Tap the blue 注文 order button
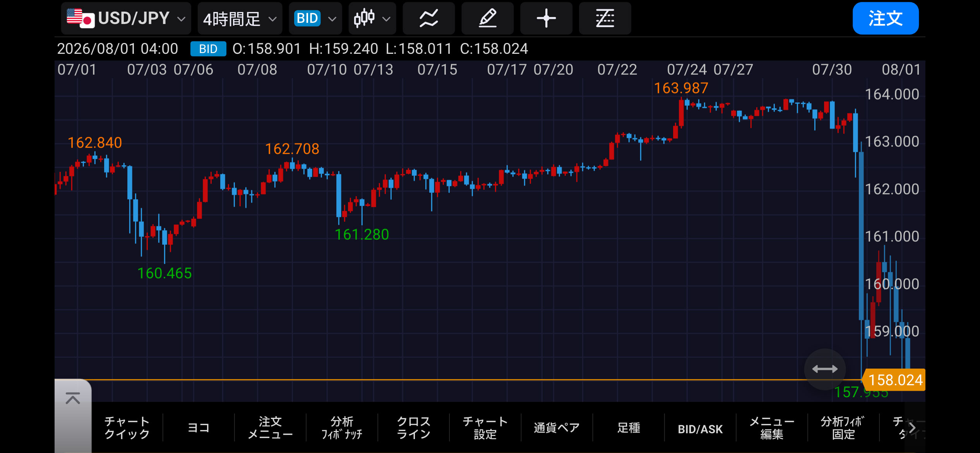Screen dimensions: 980x453 click(886, 18)
